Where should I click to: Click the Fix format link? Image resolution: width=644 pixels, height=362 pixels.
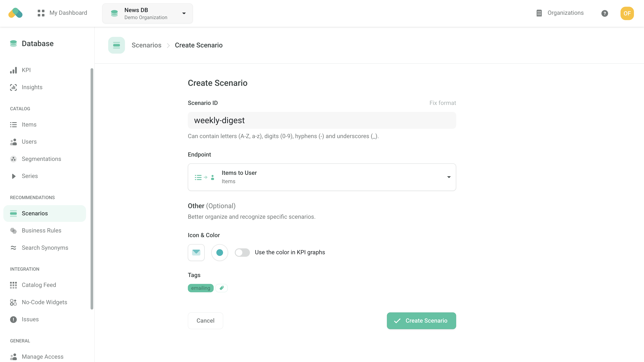pyautogui.click(x=443, y=103)
